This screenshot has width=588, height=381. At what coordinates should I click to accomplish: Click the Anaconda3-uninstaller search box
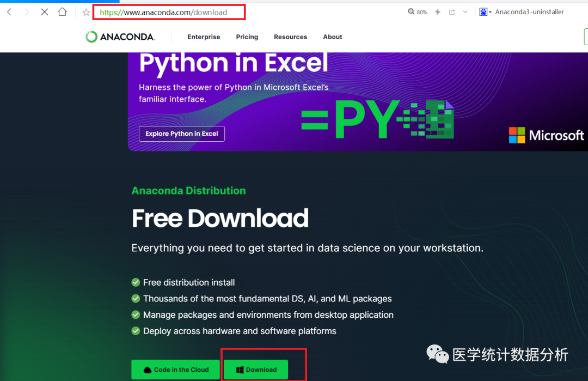click(530, 12)
